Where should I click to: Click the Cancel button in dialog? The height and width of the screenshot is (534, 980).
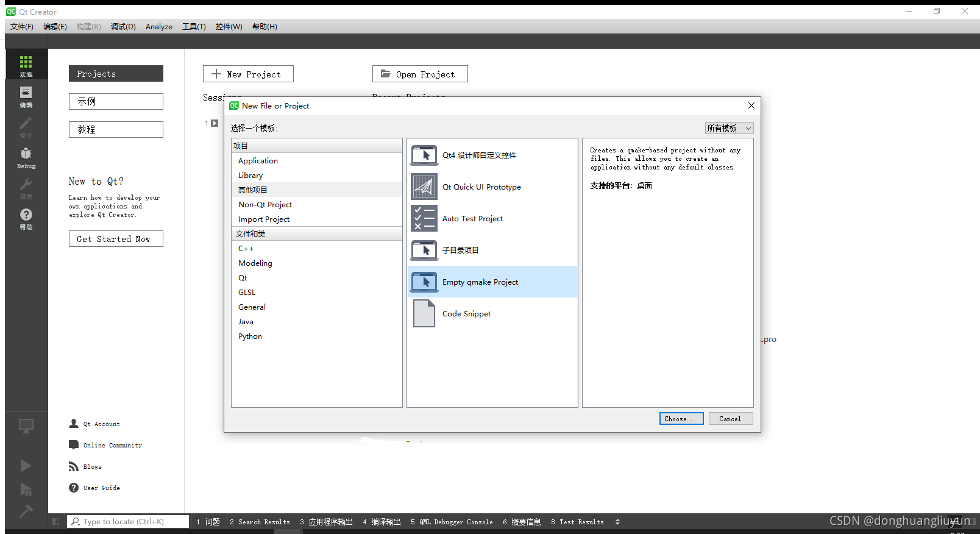(731, 419)
